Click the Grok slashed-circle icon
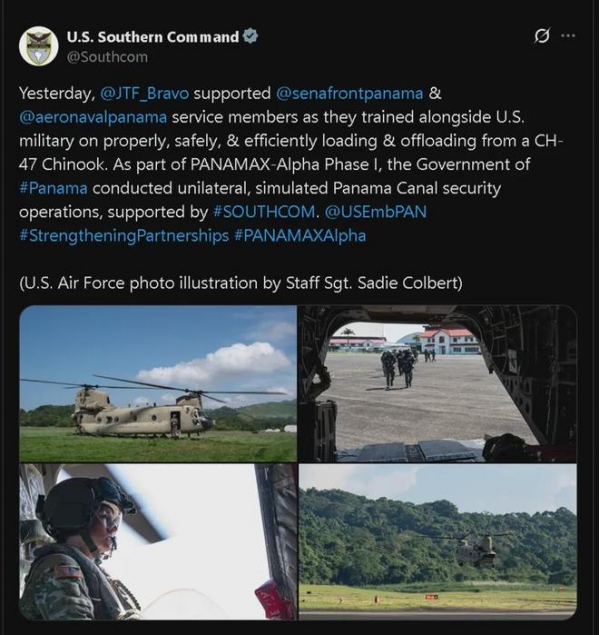 (x=542, y=36)
